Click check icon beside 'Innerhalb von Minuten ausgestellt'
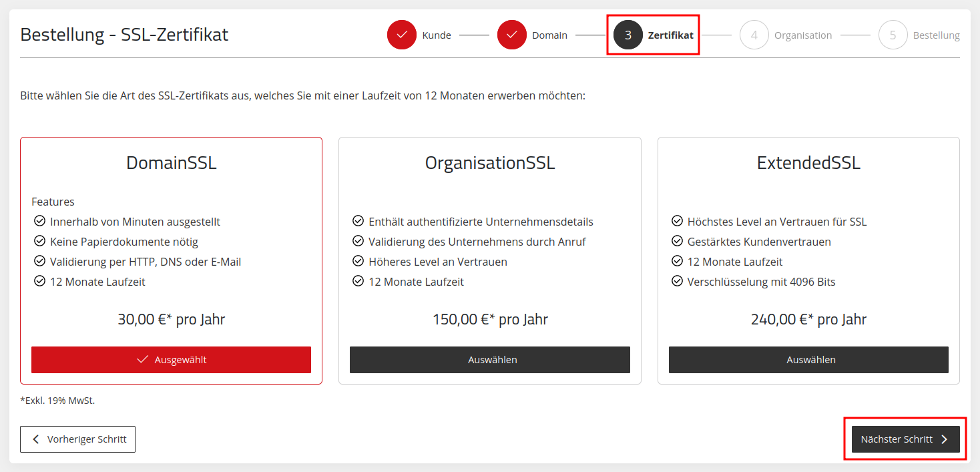Viewport: 980px width, 472px height. (39, 221)
